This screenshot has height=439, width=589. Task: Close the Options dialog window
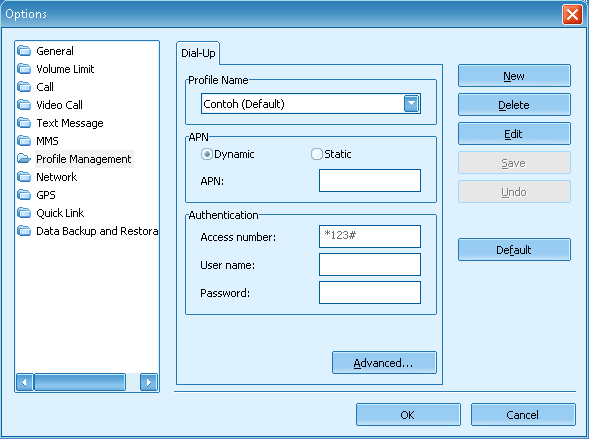click(x=572, y=15)
